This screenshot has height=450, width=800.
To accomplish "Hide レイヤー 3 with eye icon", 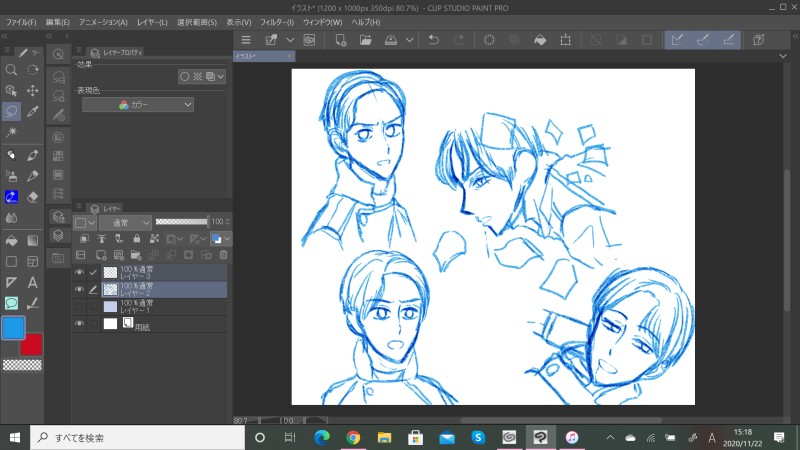I will [79, 272].
